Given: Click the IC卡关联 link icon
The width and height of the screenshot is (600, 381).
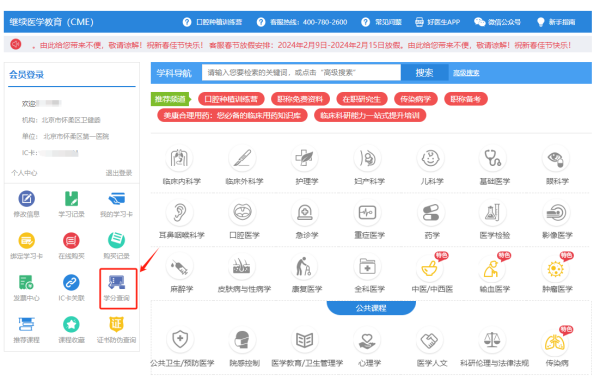Looking at the screenshot, I should [x=71, y=283].
